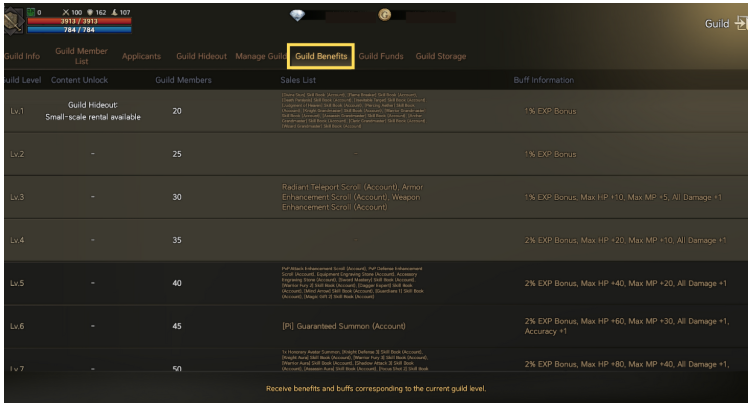Click the gold coin currency icon

(x=384, y=15)
